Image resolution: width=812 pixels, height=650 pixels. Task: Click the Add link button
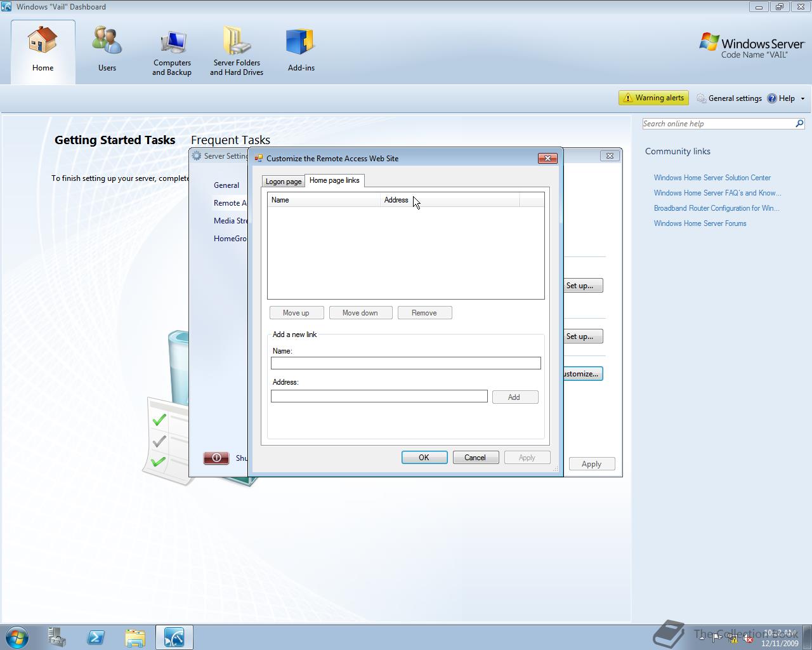(514, 397)
